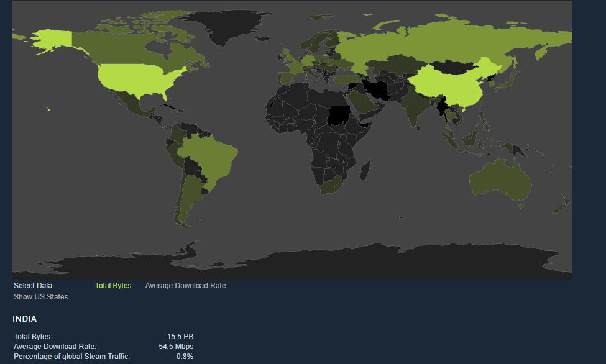Click Show US States link

[x=41, y=297]
